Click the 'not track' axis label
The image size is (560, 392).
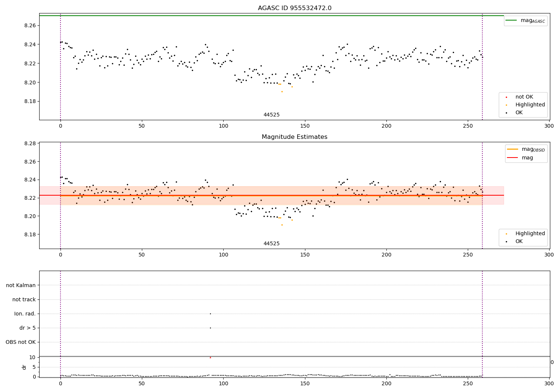(x=24, y=299)
